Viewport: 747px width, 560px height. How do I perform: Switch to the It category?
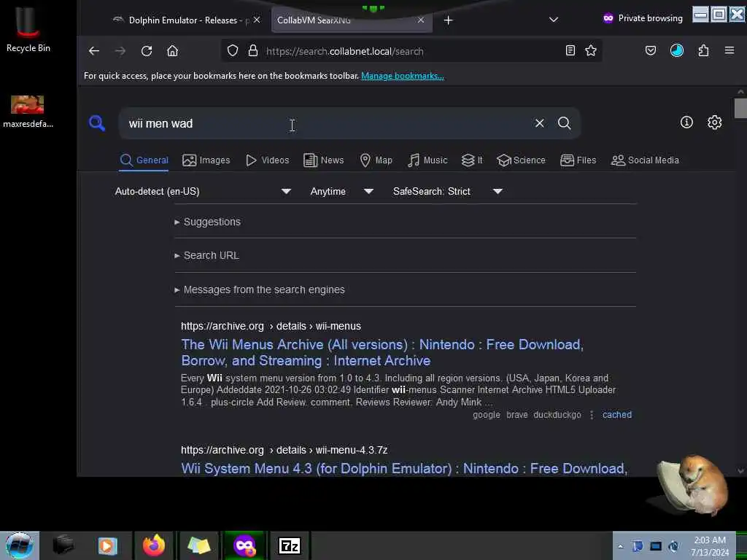coord(472,160)
